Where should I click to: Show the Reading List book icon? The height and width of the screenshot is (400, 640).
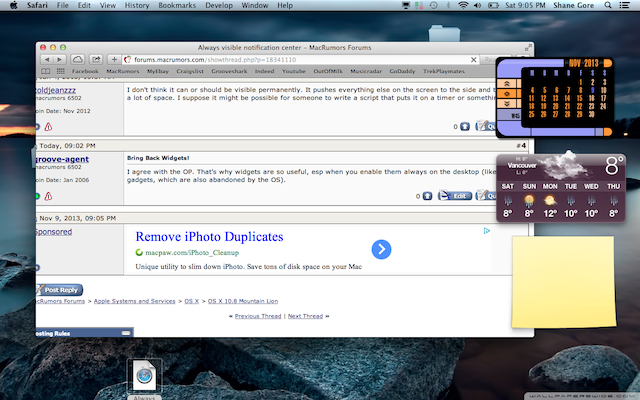click(x=46, y=71)
